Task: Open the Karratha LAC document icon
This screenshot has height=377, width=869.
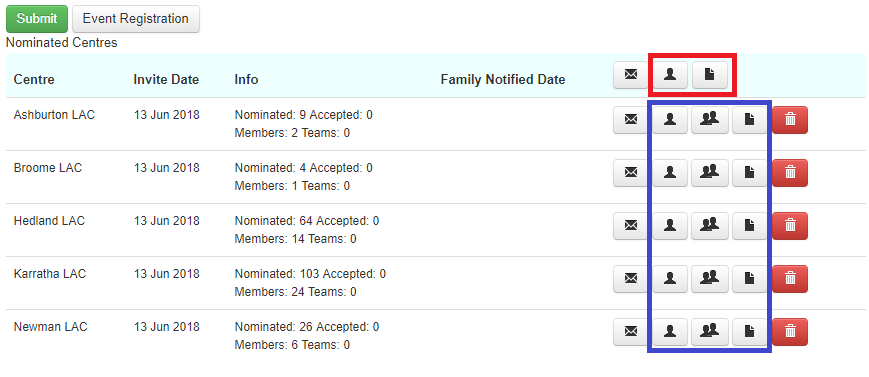Action: [x=750, y=279]
